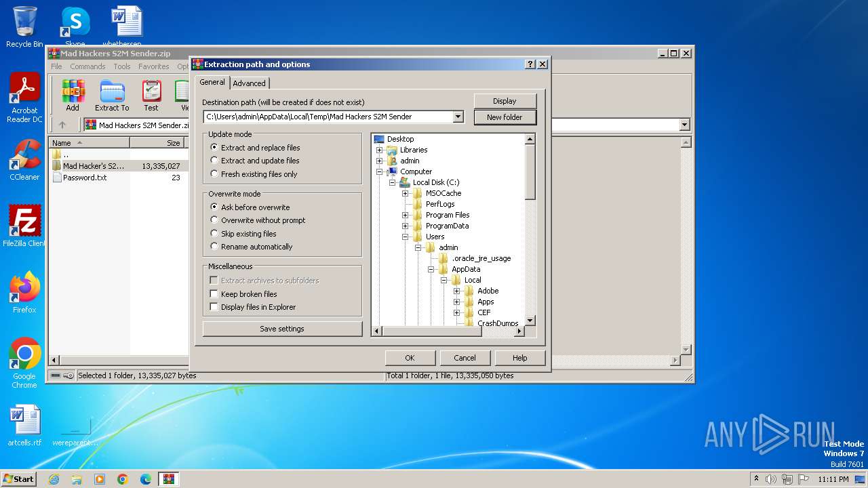Click Chrome icon in taskbar
Viewport: 868px width, 488px height.
click(123, 479)
